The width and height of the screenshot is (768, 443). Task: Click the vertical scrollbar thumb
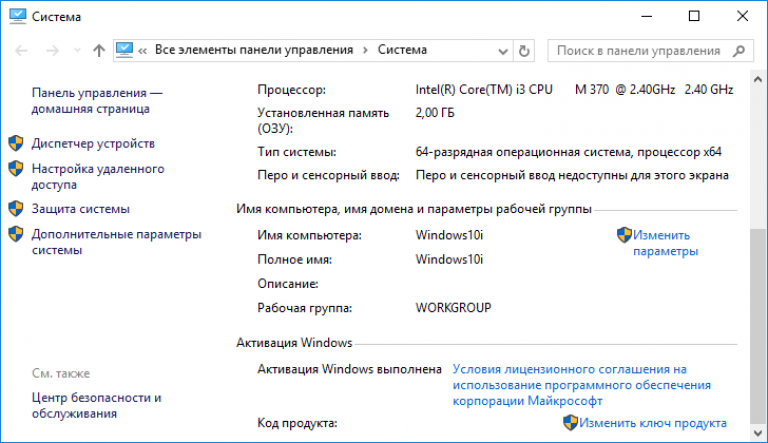tap(758, 326)
